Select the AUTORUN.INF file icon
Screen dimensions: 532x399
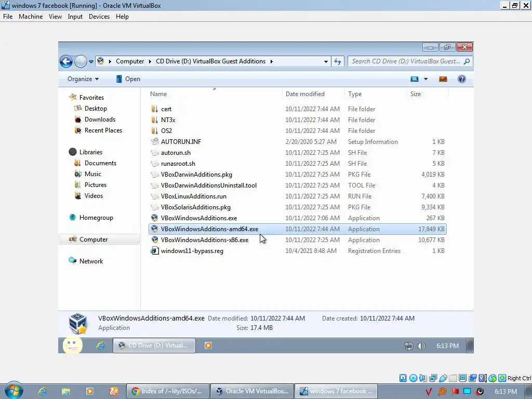pos(155,141)
